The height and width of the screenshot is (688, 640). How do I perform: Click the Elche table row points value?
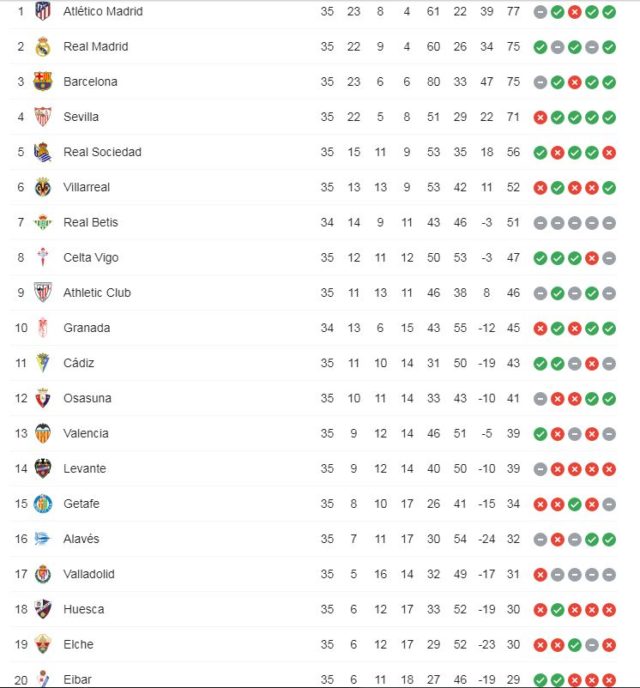pos(513,644)
